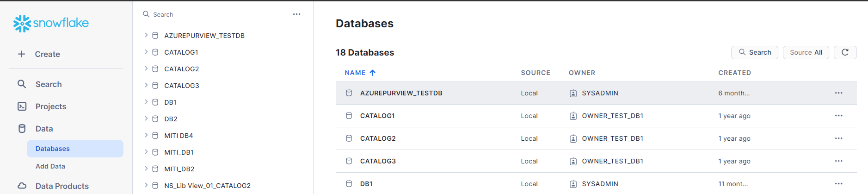Click the Projects icon in sidebar
The image size is (868, 194).
[22, 106]
